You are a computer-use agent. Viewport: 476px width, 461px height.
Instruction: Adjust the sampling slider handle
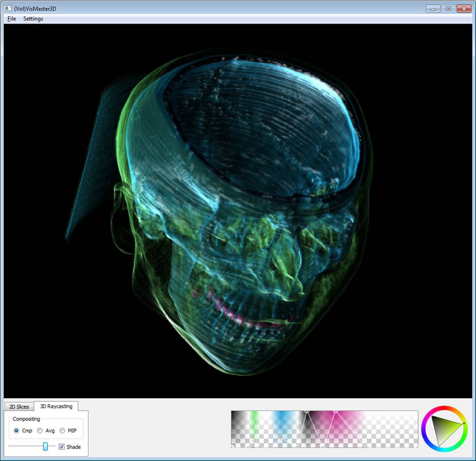coord(45,447)
